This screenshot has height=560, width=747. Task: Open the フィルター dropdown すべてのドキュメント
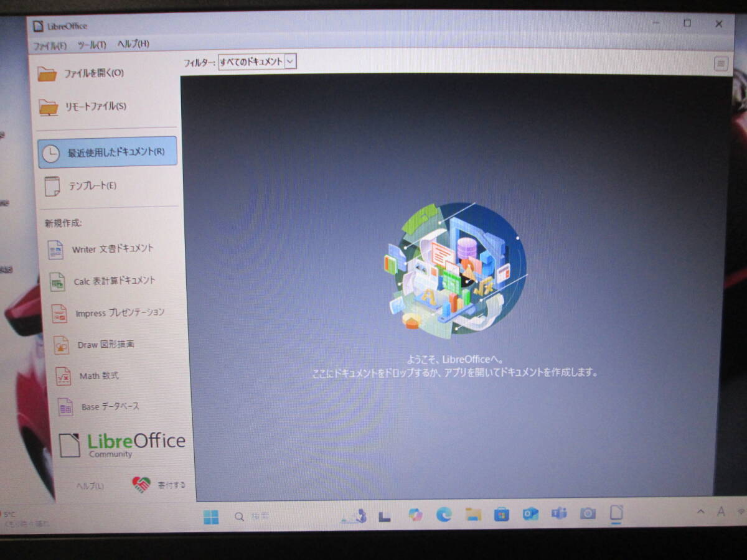click(257, 62)
